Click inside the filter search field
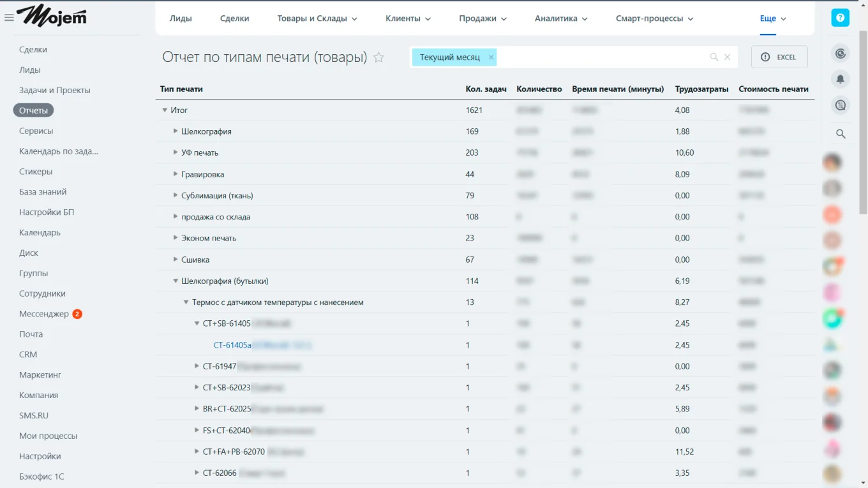Viewport: 868px width, 488px height. click(600, 57)
